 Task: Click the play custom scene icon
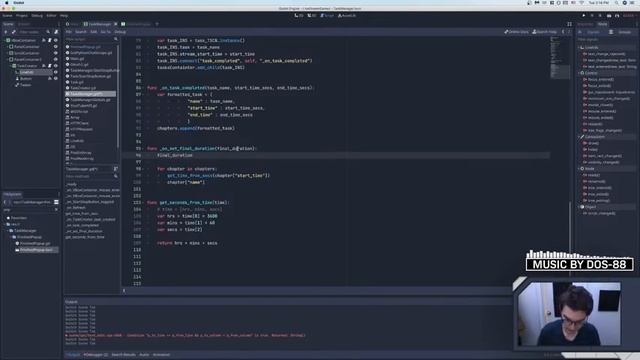617,16
